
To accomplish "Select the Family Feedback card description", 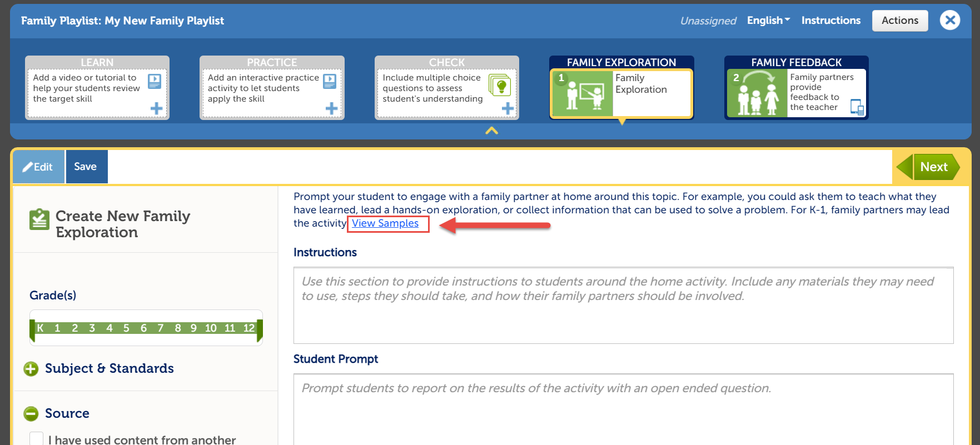I will [x=822, y=92].
